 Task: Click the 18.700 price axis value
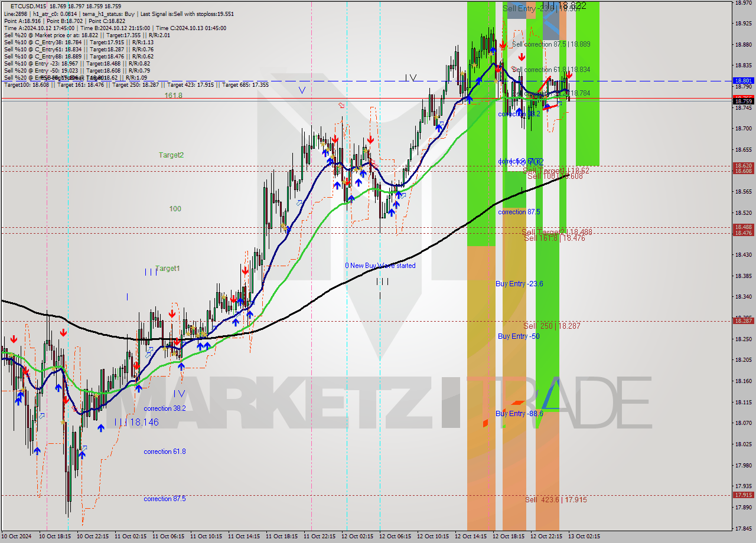(743, 128)
